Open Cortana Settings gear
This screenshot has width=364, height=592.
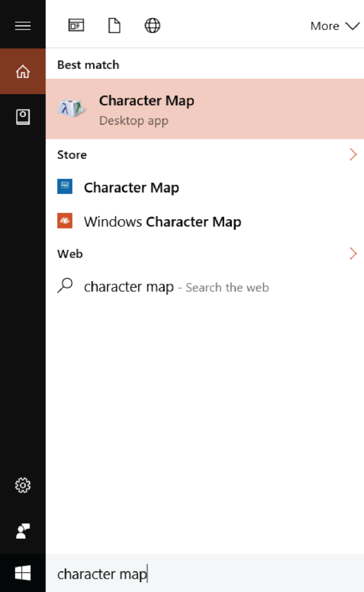click(23, 485)
